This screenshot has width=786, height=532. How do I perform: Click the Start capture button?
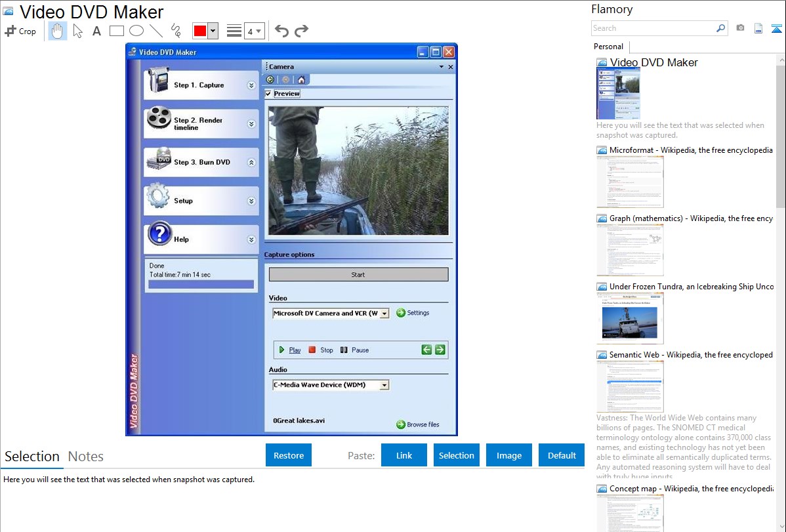point(358,275)
